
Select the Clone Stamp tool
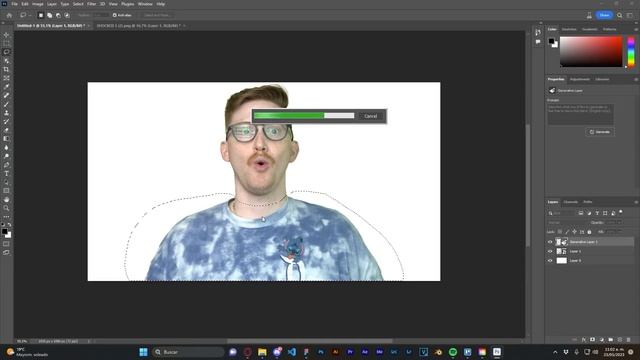(6, 113)
